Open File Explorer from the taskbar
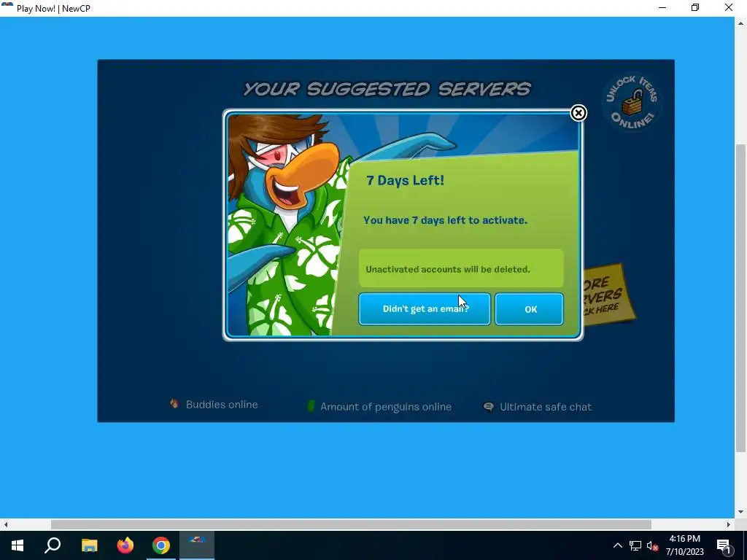747x560 pixels. click(89, 545)
